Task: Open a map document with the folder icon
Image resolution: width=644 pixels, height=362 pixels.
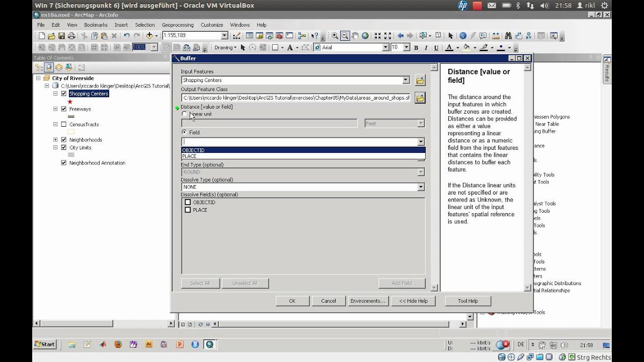Action: point(51,36)
